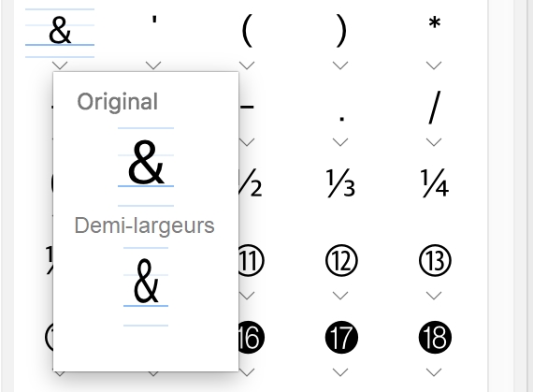Screen dimensions: 533x392
Task: Select the circled 12 glyph
Action: (x=341, y=261)
